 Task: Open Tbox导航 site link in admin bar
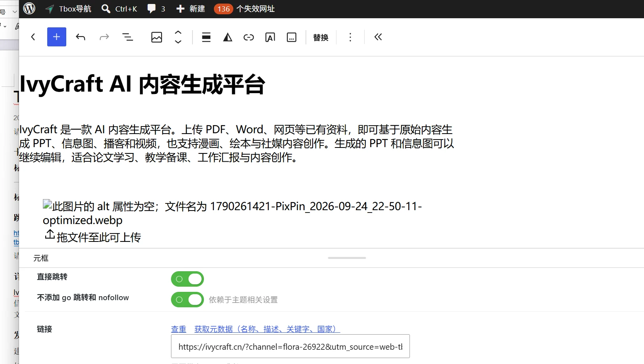point(68,9)
